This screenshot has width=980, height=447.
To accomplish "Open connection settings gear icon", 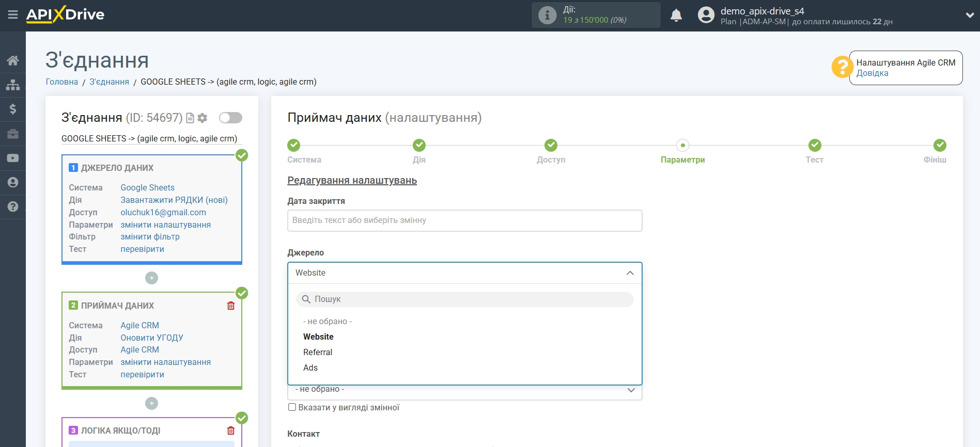I will click(x=203, y=118).
